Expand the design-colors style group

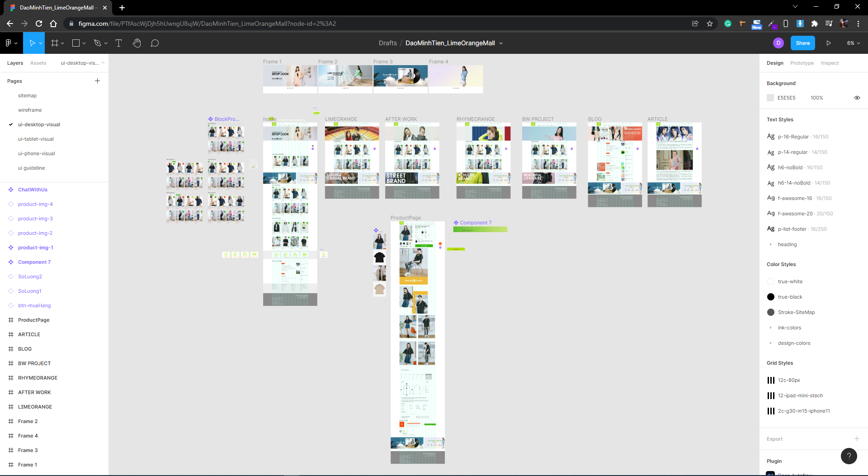point(771,343)
